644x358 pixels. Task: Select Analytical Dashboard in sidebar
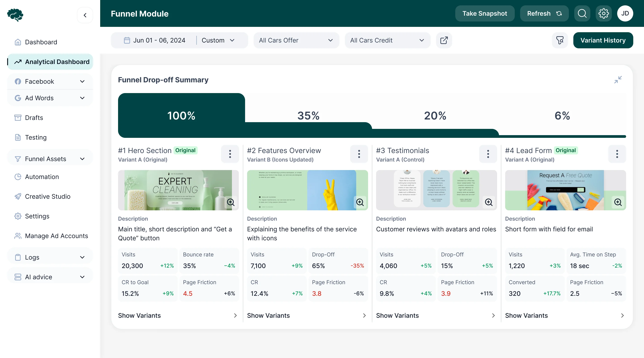coord(50,62)
